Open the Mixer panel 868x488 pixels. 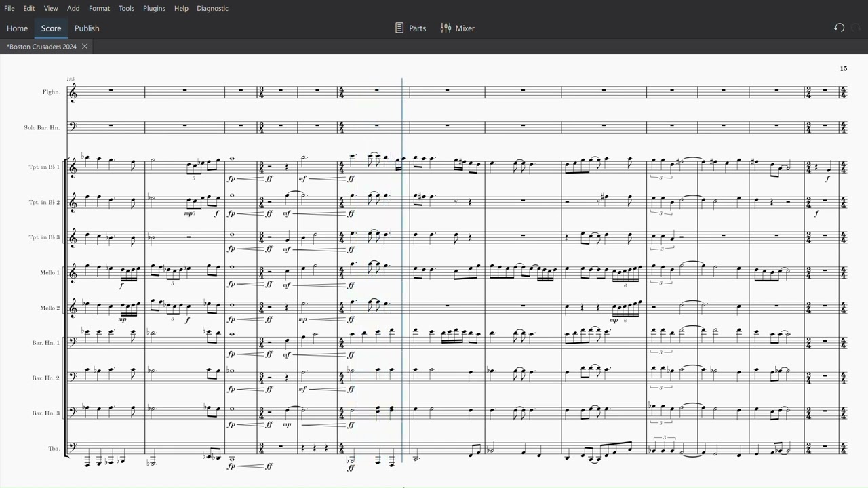(x=457, y=28)
